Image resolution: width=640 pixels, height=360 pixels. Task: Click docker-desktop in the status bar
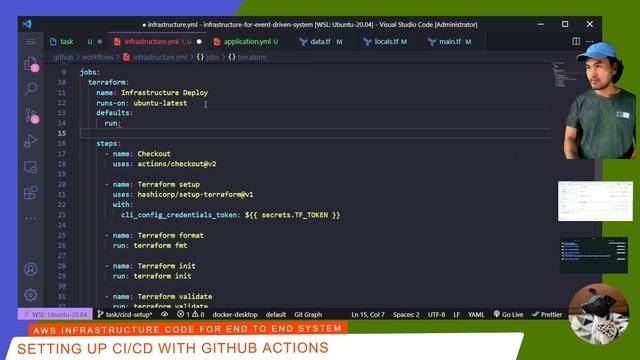(235, 314)
